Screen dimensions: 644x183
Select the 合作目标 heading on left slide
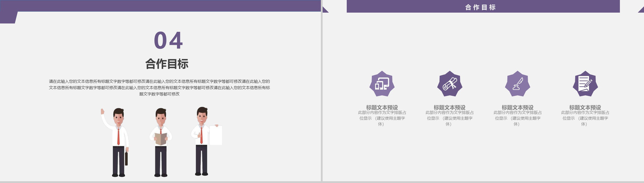(167, 64)
